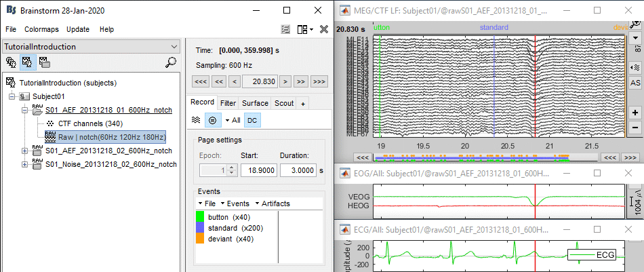Select the anatomy view icon
The image size is (644, 272).
tap(11, 62)
